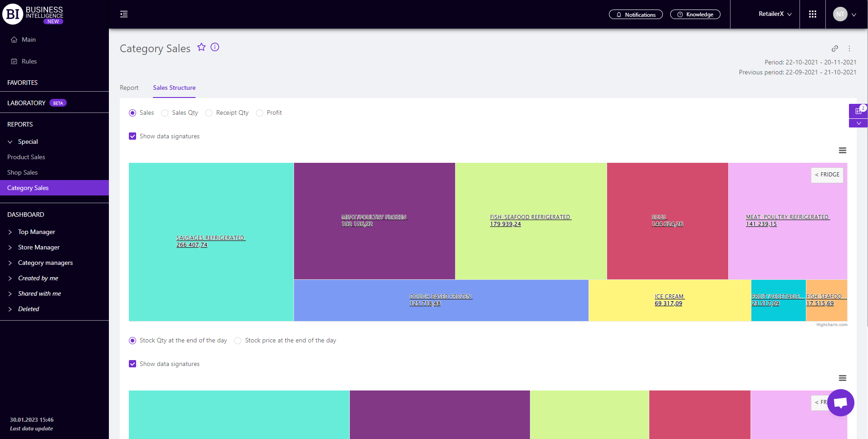868x439 pixels.
Task: Open the chat support bubble
Action: (x=840, y=403)
